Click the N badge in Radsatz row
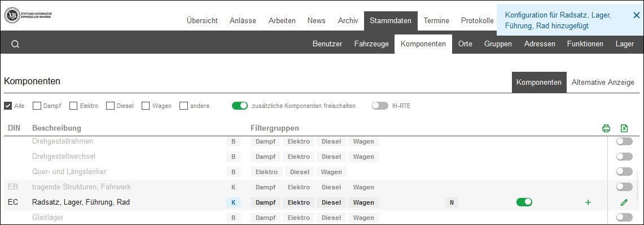This screenshot has height=225, width=644. [x=452, y=202]
